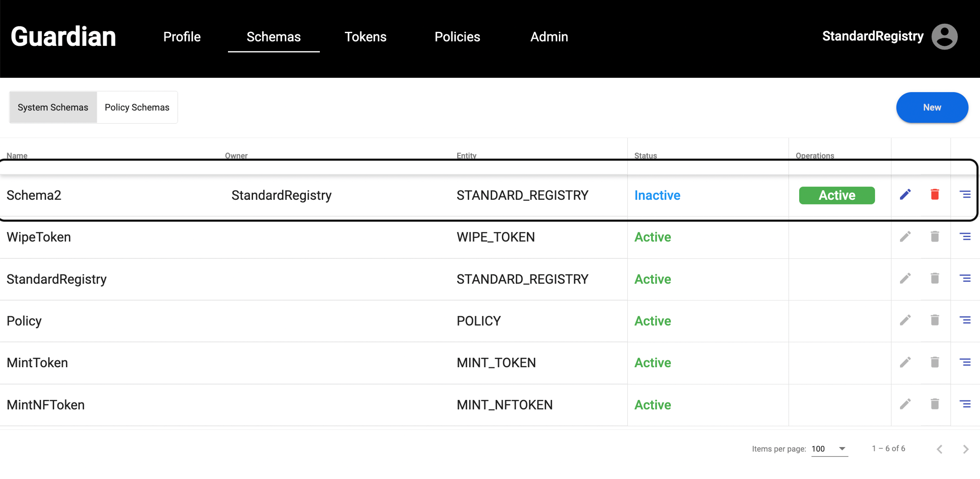Viewport: 980px width, 479px height.
Task: Click the New schema button
Action: click(x=932, y=108)
